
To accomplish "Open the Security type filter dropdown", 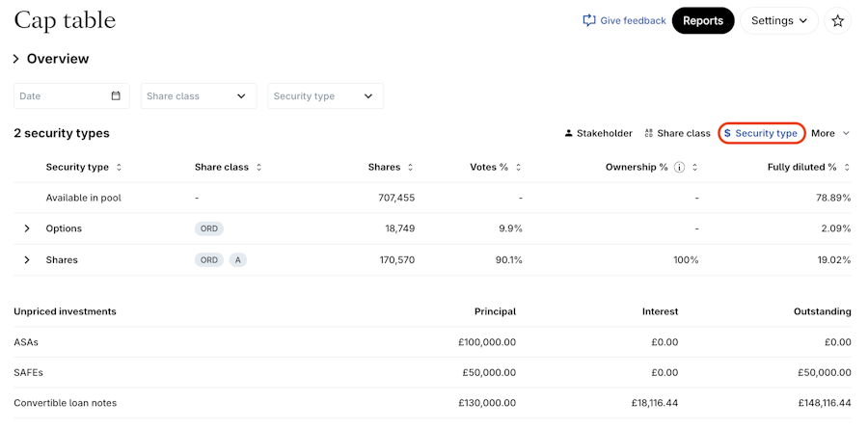I will click(324, 96).
